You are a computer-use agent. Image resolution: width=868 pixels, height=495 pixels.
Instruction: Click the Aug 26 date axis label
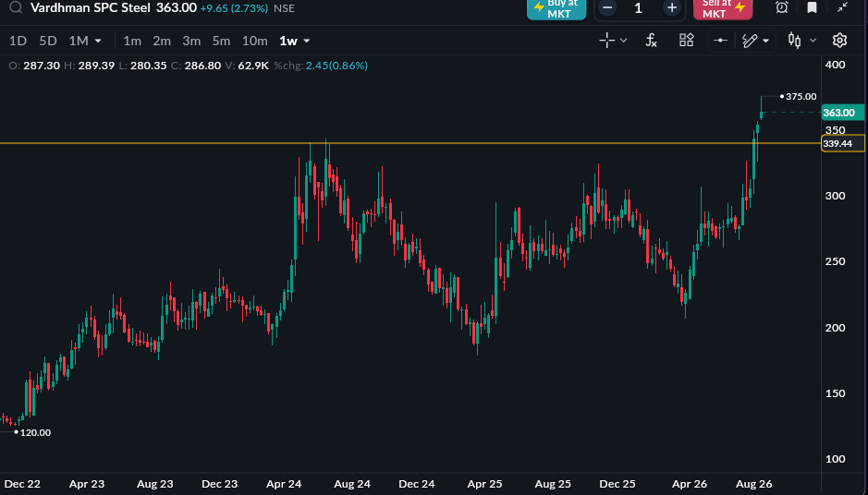[x=754, y=484]
